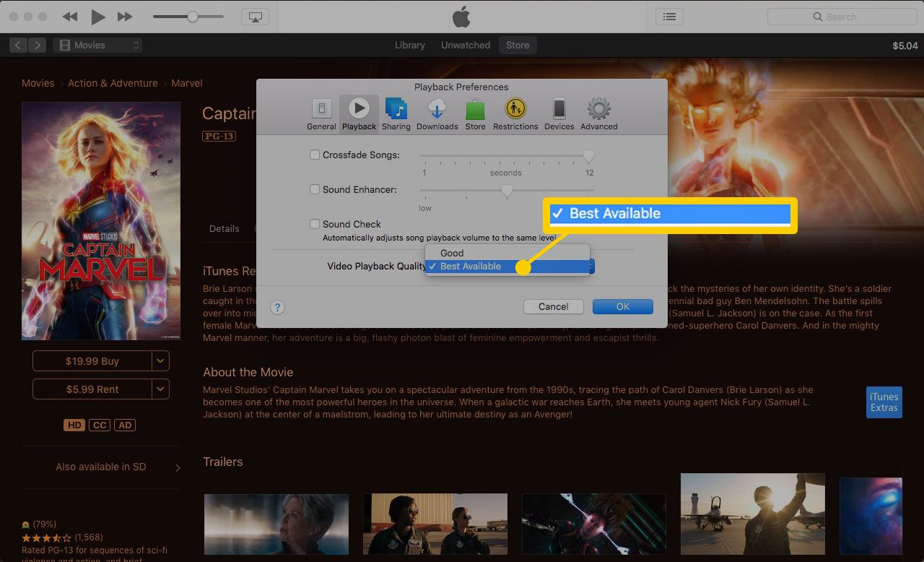Open Action & Adventure breadcrumb link
This screenshot has height=562, width=924.
113,83
